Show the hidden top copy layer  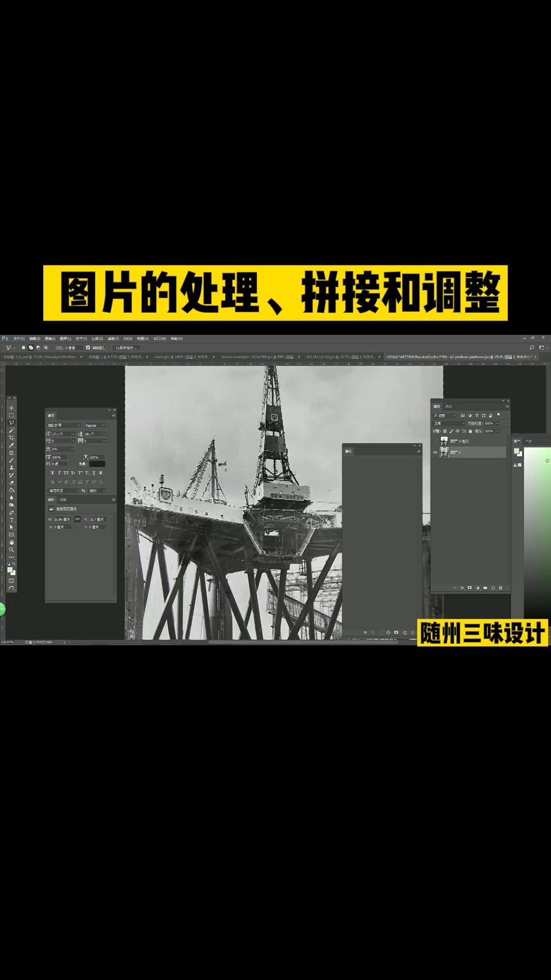pos(435,441)
